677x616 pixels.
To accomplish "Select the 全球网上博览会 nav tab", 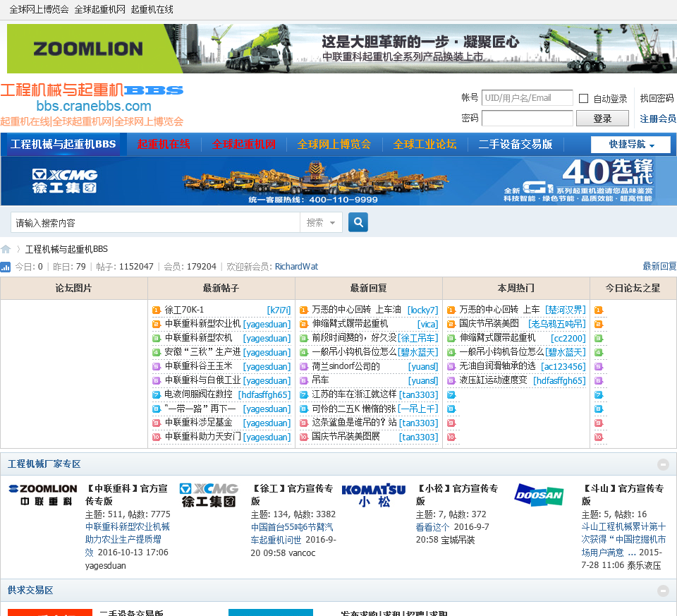I will coord(334,144).
